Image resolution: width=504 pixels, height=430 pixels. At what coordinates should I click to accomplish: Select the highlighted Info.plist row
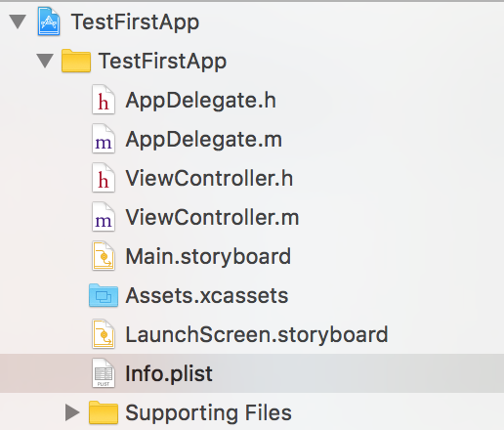pos(252,373)
